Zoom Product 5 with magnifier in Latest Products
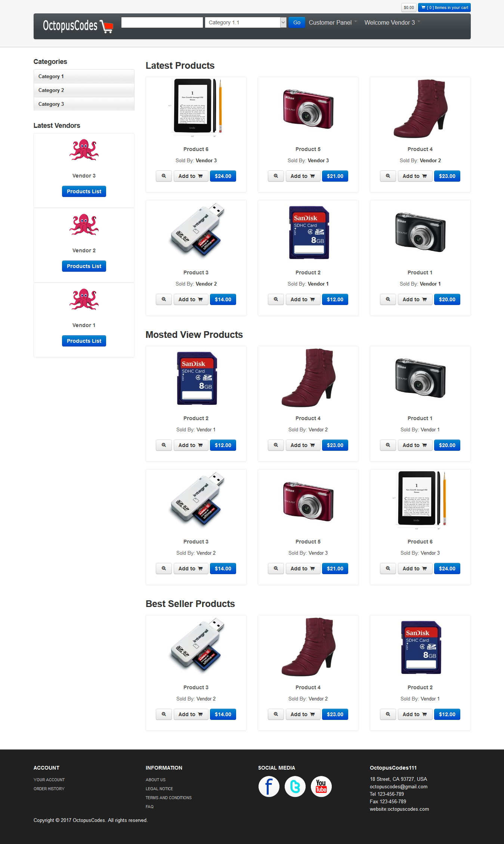 point(276,176)
